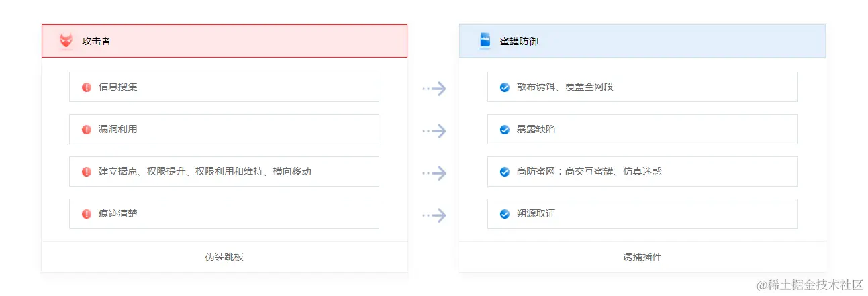Click the red alert icon beside 建立据点
This screenshot has height=296, width=868.
pos(87,172)
